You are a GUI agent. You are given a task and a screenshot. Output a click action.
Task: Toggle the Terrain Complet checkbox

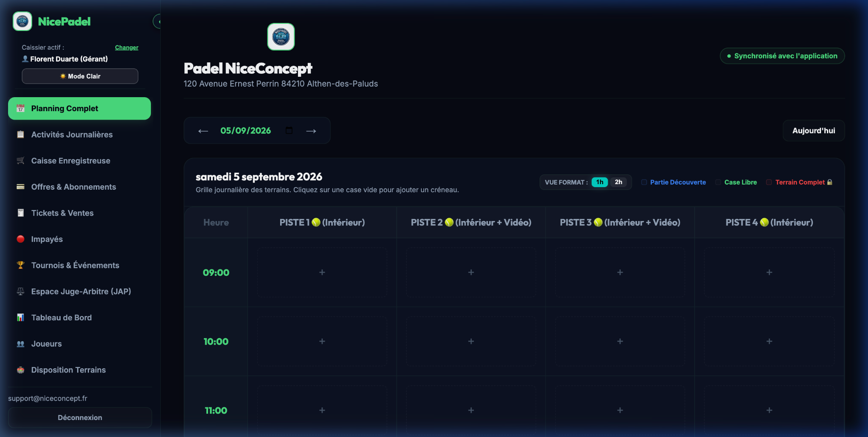769,182
